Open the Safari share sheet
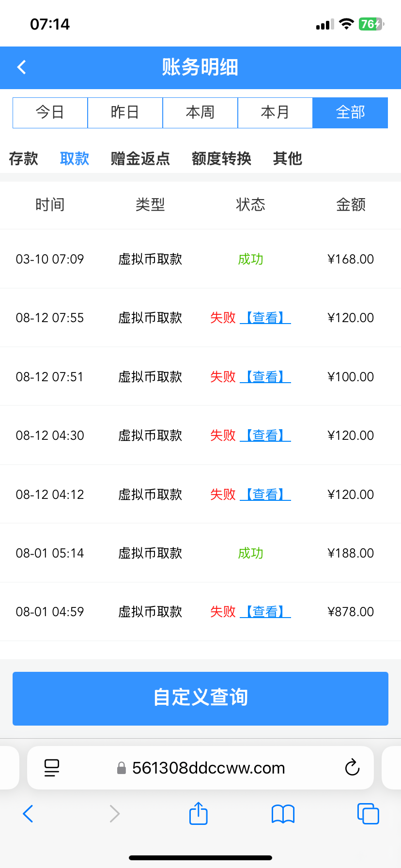 click(x=199, y=813)
